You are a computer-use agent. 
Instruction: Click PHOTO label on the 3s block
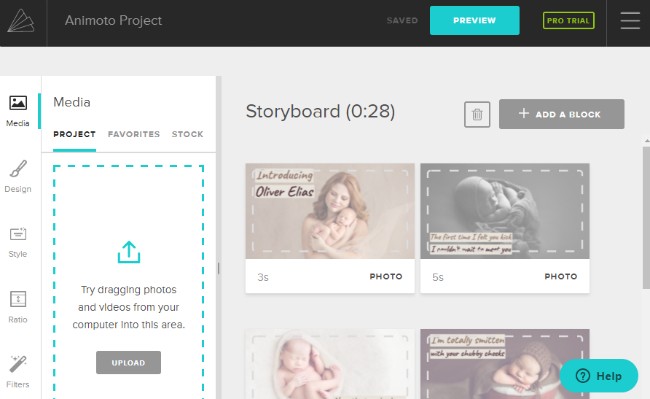[386, 276]
